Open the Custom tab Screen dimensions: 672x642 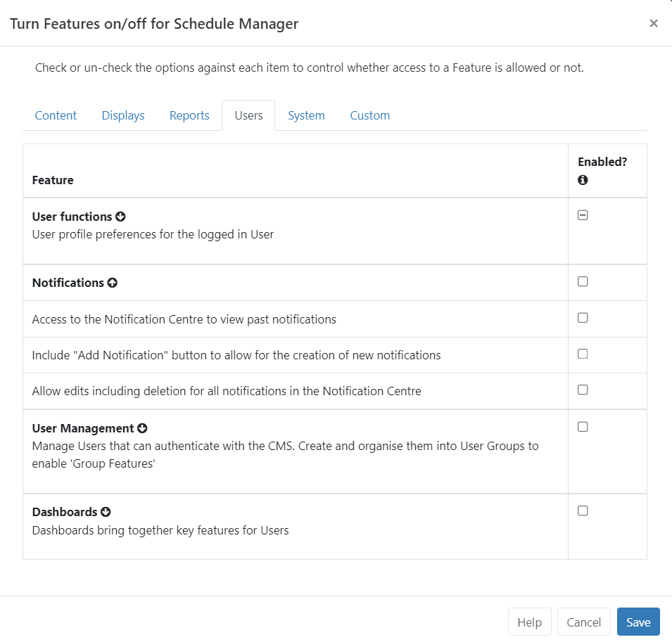pyautogui.click(x=369, y=115)
